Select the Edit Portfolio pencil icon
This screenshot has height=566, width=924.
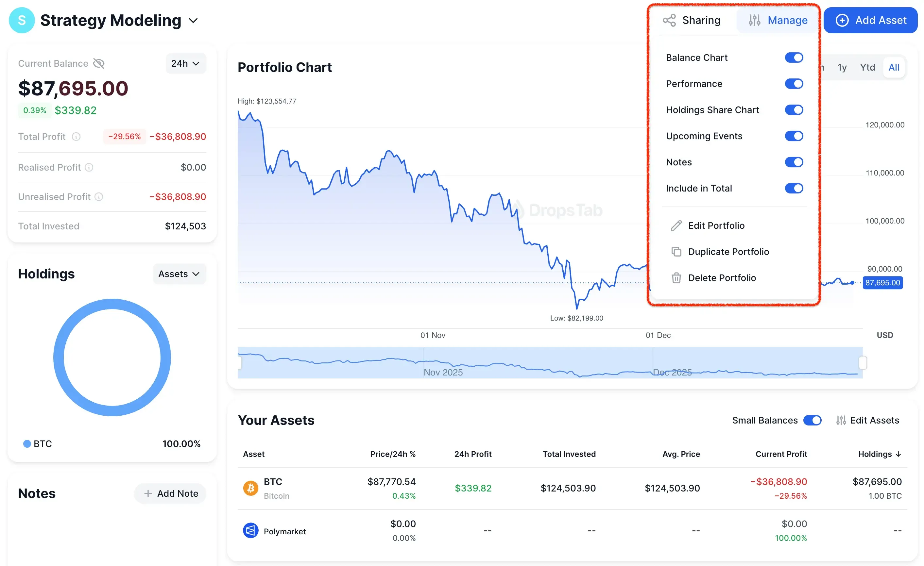coord(676,225)
